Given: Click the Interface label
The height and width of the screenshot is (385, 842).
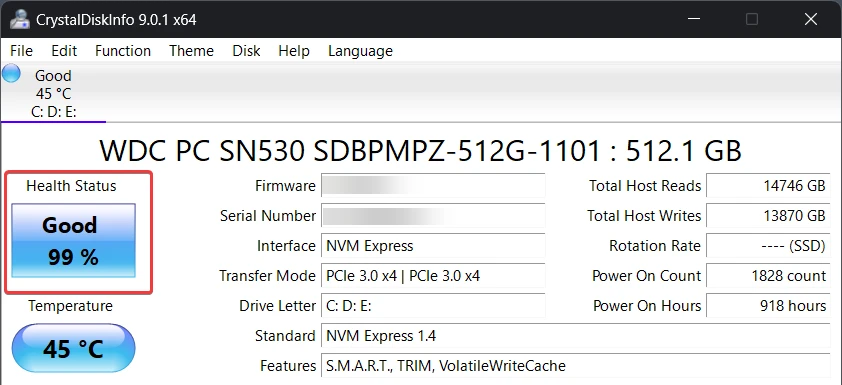Looking at the screenshot, I should tap(286, 246).
